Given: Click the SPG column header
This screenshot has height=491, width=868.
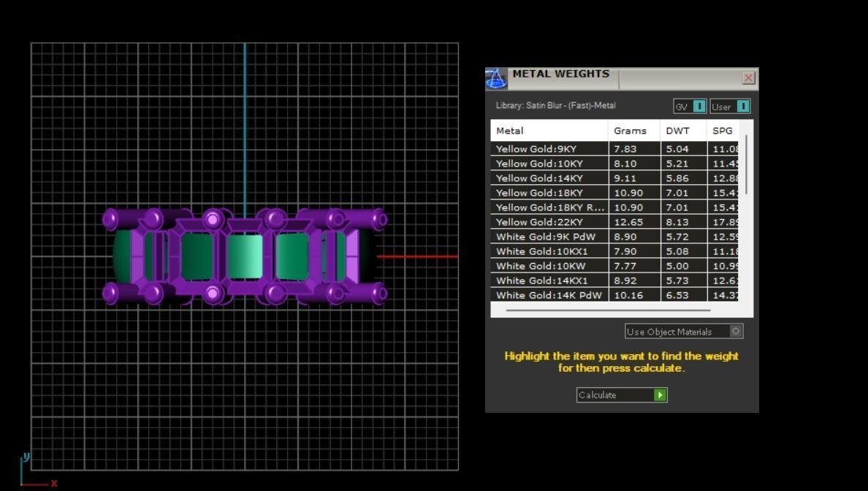Looking at the screenshot, I should point(723,131).
